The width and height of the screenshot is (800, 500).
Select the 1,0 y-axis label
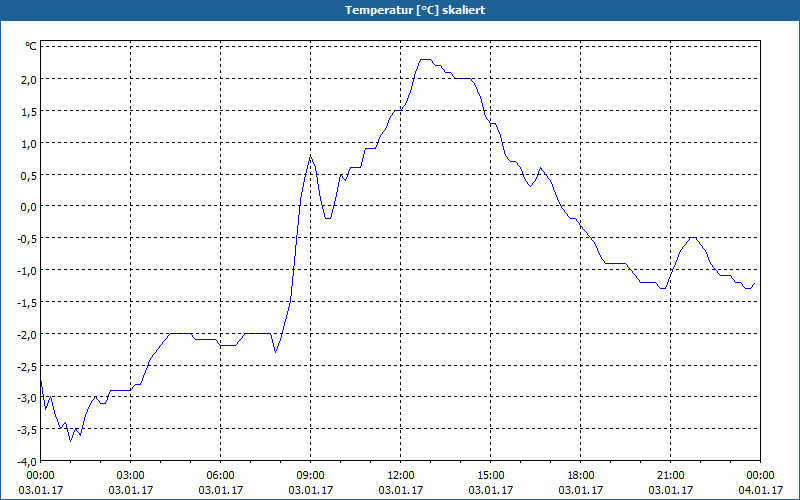pyautogui.click(x=29, y=143)
